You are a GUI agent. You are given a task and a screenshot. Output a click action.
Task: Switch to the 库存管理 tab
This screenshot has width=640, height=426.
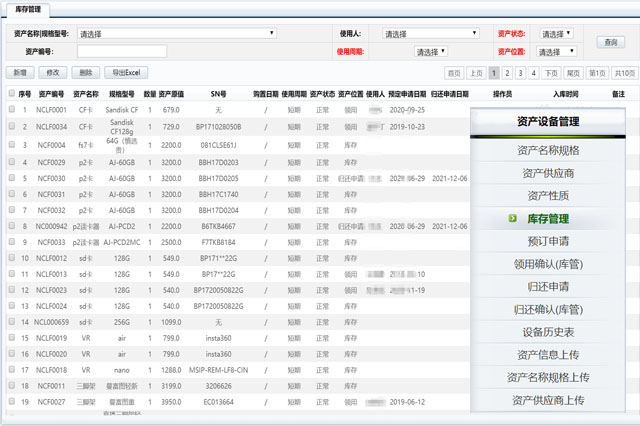point(27,8)
